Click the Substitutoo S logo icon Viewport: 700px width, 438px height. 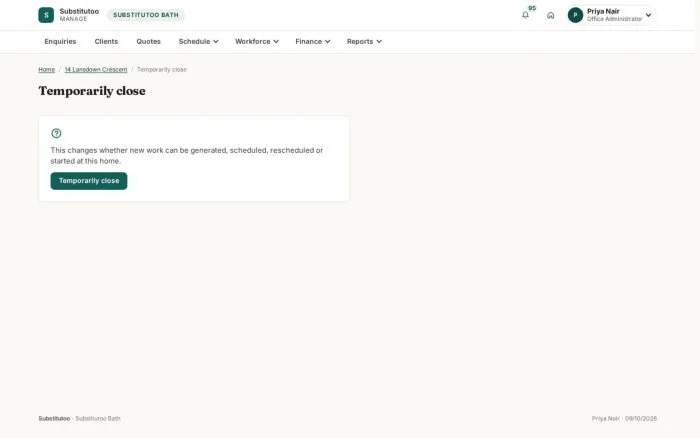pos(46,15)
